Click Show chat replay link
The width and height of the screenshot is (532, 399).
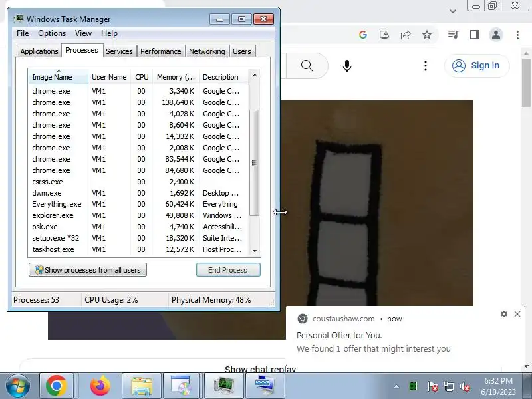tap(260, 369)
